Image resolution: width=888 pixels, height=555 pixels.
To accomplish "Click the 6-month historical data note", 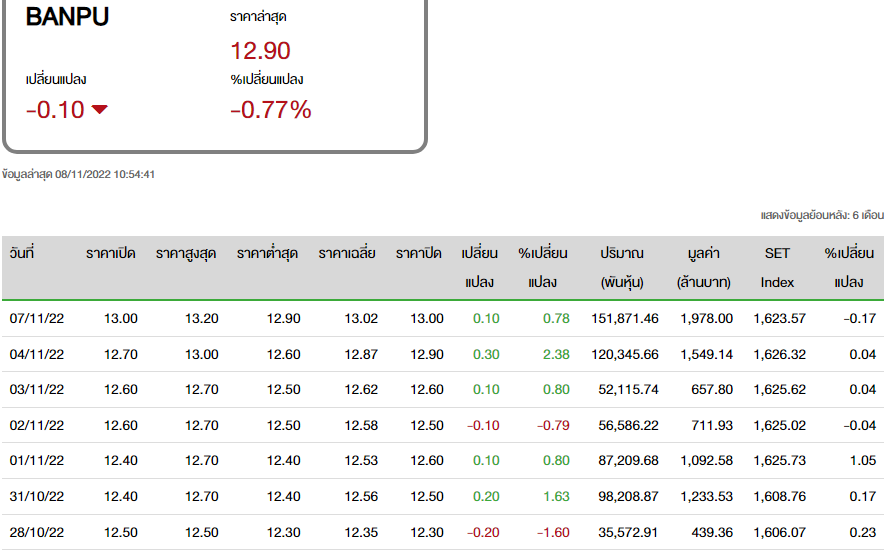I will 822,215.
